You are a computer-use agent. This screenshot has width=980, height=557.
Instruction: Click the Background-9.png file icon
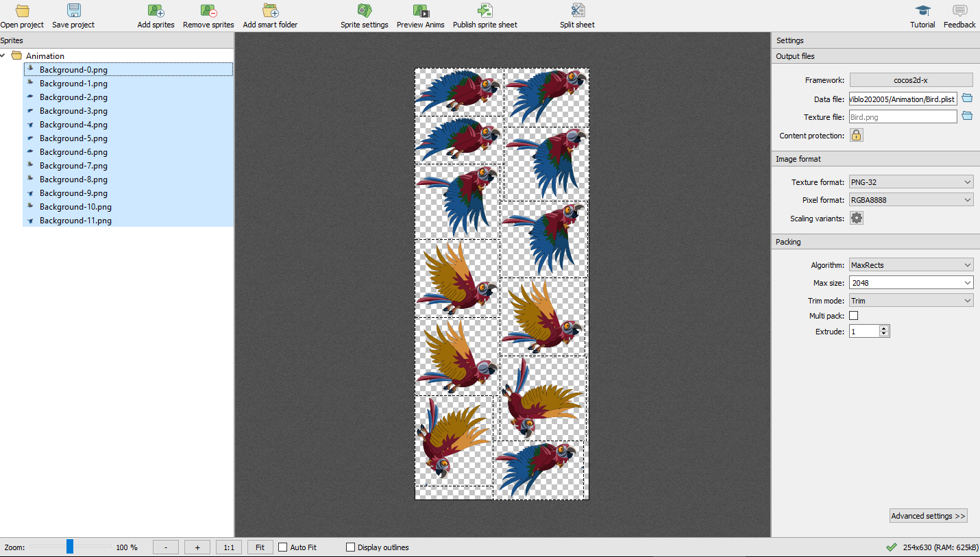coord(32,193)
